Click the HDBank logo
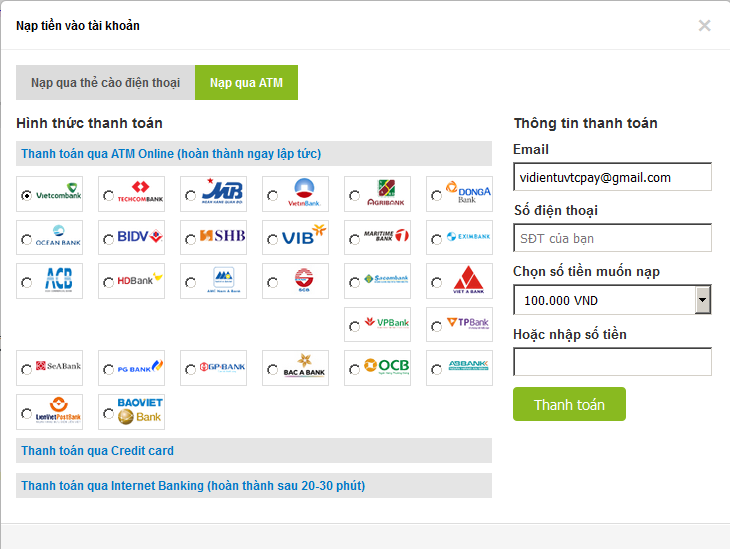 (x=140, y=279)
